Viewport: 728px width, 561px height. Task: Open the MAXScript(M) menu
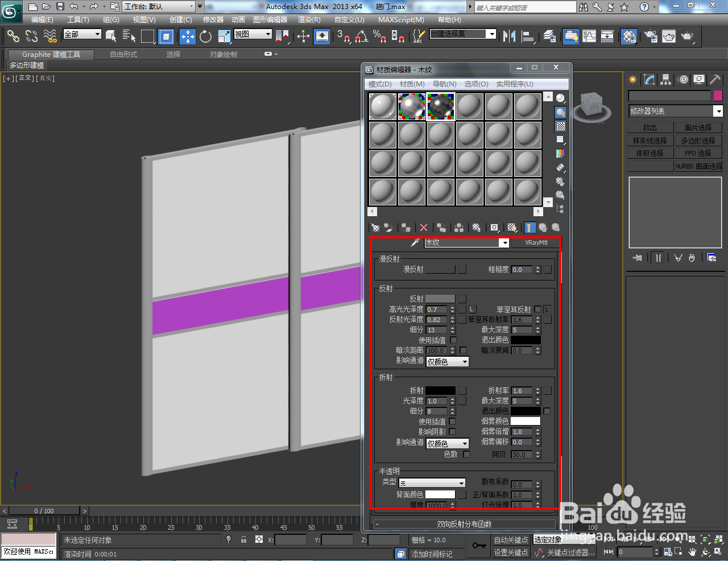[401, 20]
